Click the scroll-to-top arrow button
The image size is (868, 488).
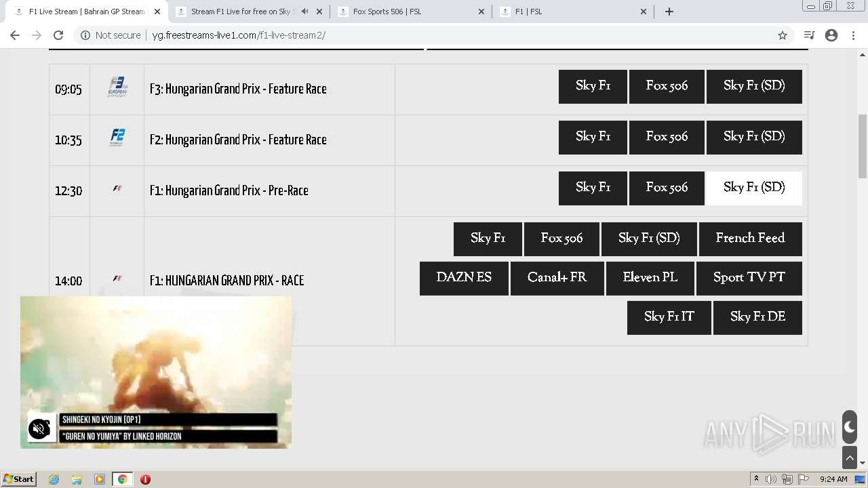850,457
